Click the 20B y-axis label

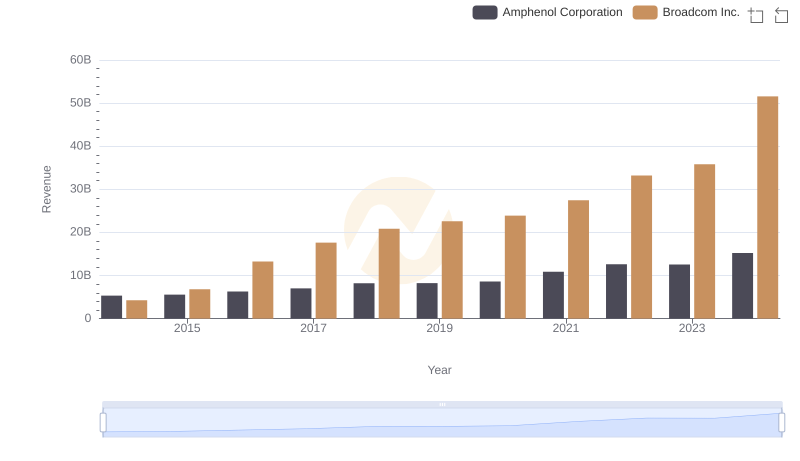tap(81, 232)
